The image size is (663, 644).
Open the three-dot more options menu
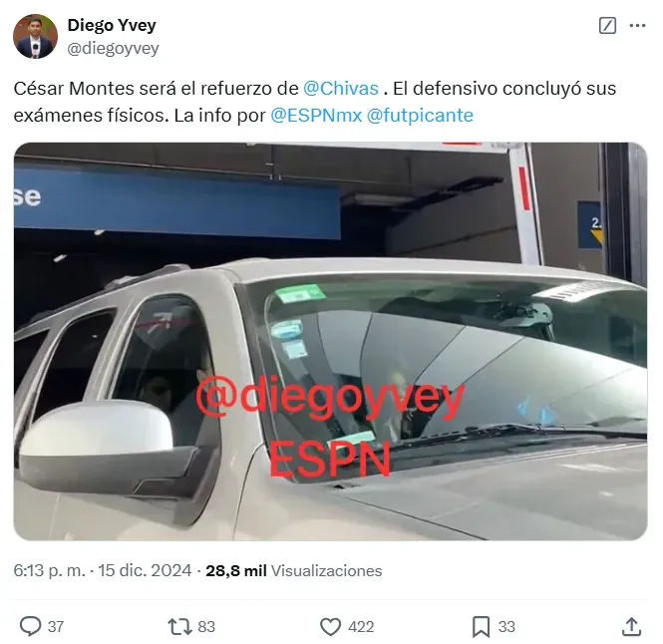(x=637, y=25)
